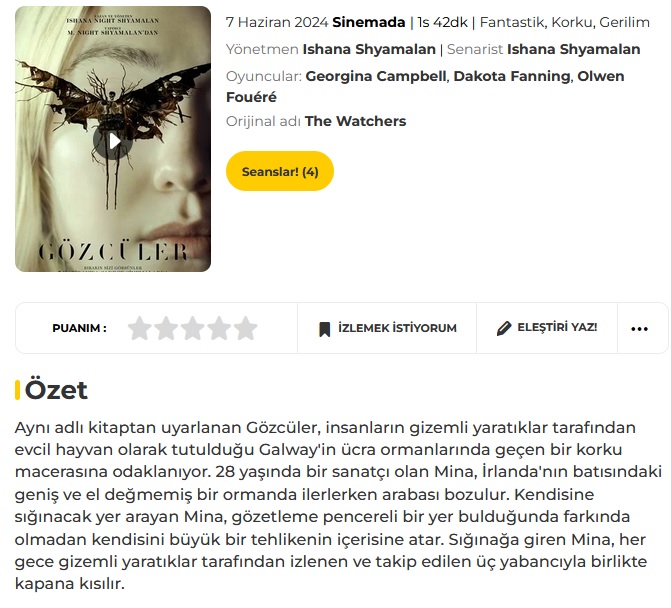The image size is (671, 608).
Task: Rate the movie three stars
Action: pos(193,328)
